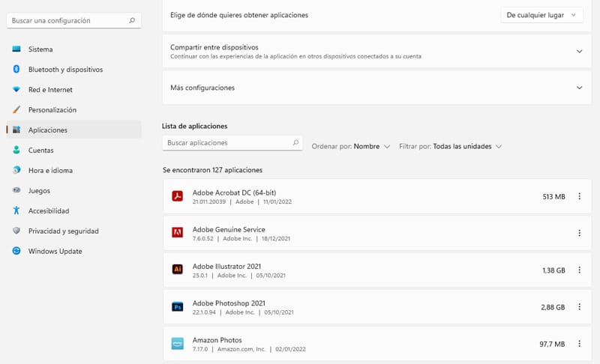Click the 1,38 GB size value

coord(553,270)
